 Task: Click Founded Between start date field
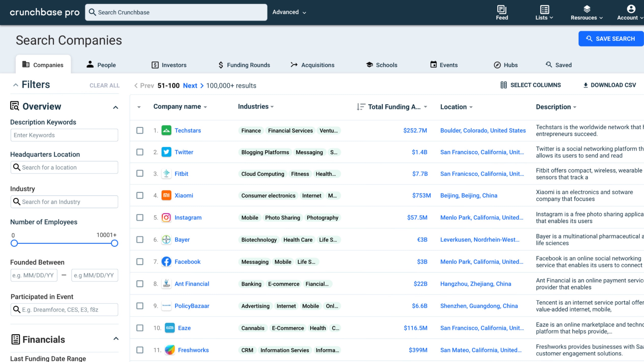pos(33,275)
